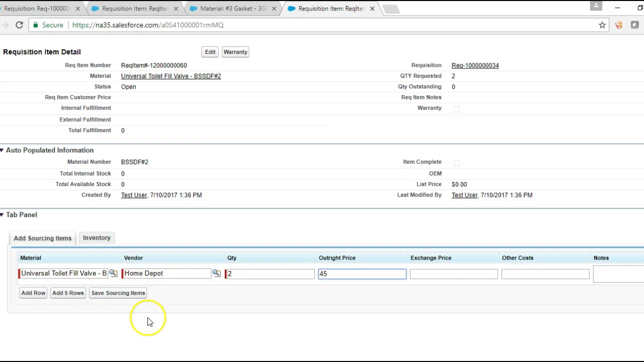Open a new browser tab
The width and height of the screenshot is (644, 362).
coord(391,9)
